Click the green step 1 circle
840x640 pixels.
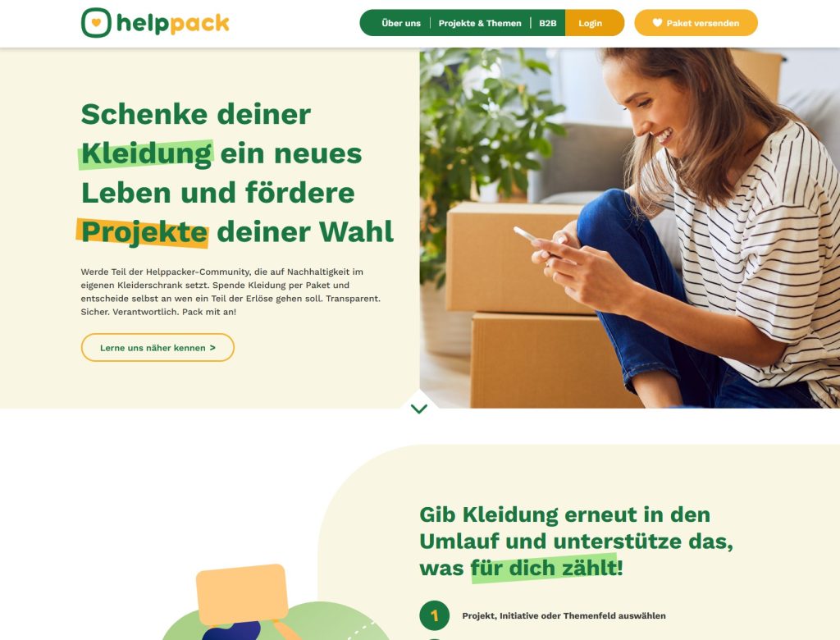coord(434,615)
